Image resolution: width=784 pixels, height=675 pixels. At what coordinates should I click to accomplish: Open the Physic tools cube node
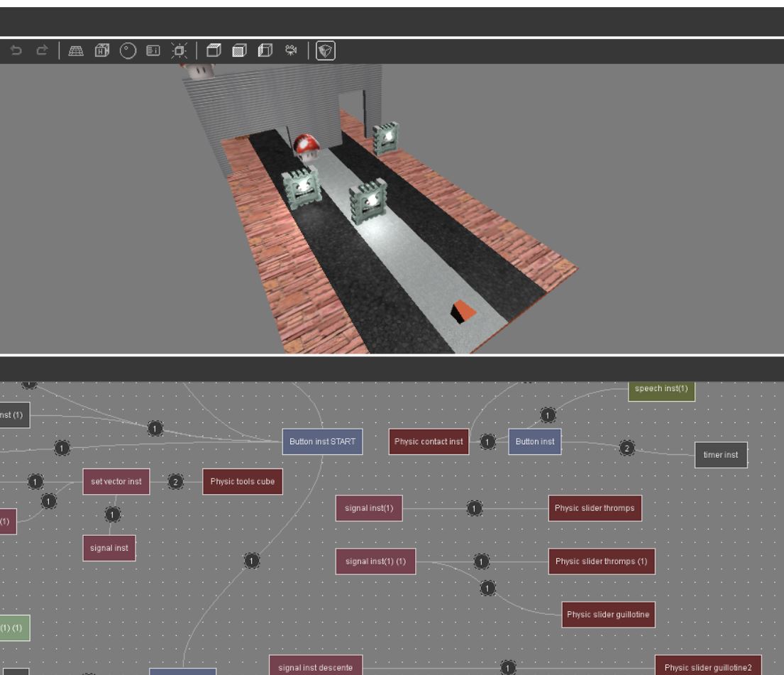(242, 481)
